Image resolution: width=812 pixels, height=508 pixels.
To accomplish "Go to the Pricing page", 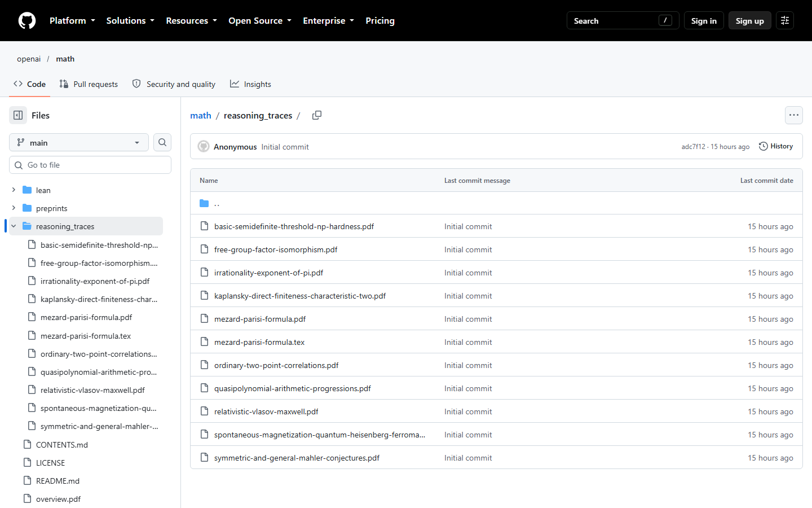I will tap(380, 20).
